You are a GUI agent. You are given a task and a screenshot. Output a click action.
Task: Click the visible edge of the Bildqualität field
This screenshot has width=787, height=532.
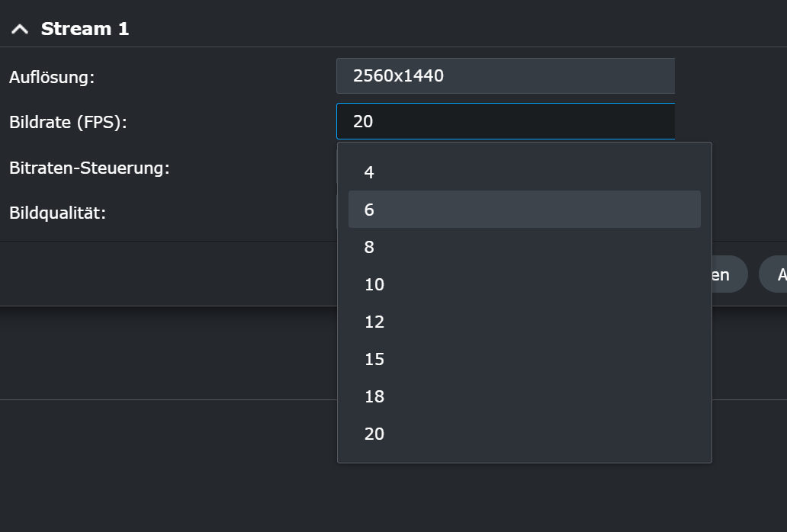tap(337, 212)
